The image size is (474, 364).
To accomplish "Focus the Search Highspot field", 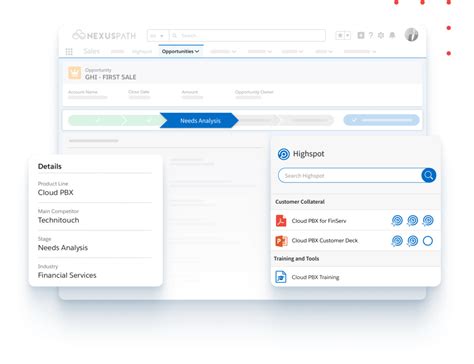I will point(349,175).
